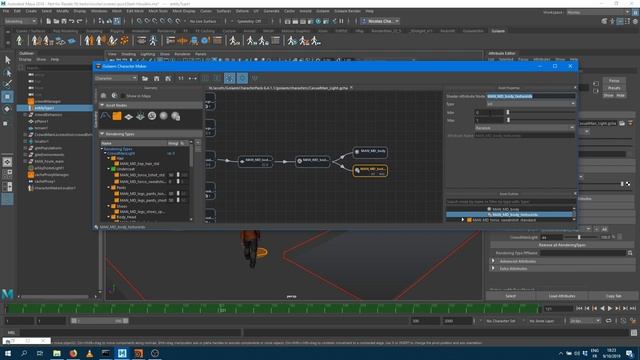Open Maya menu set dropdown at top left

pyautogui.click(x=20, y=21)
